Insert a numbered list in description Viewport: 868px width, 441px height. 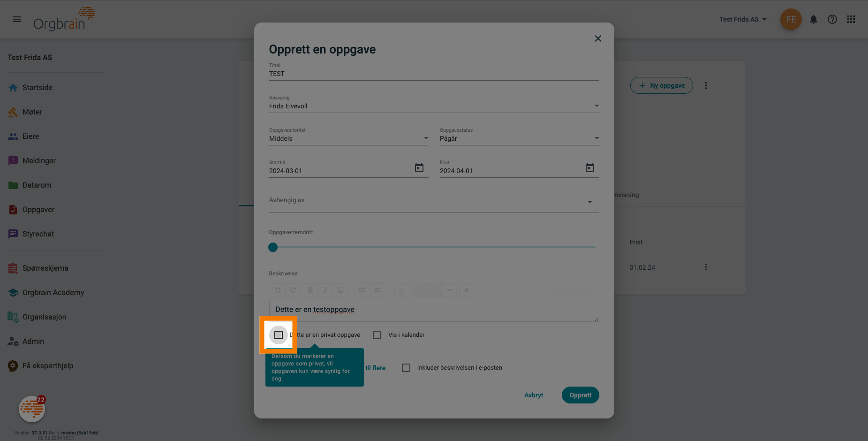pyautogui.click(x=377, y=290)
